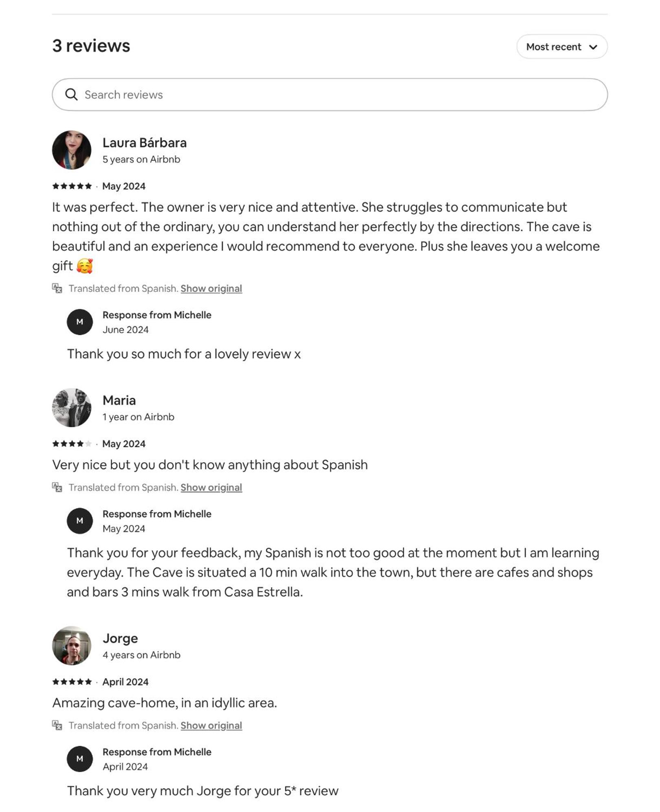The width and height of the screenshot is (660, 812).
Task: Show original of Maria's Spanish review
Action: pyautogui.click(x=211, y=488)
